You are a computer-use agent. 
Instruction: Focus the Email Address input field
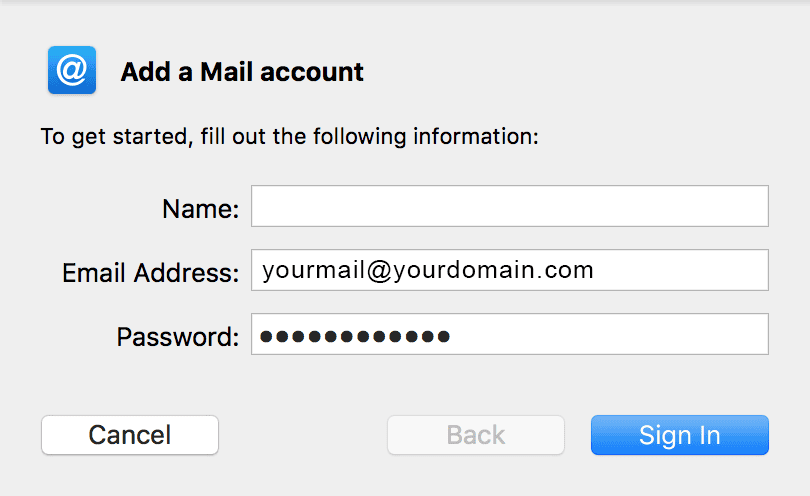click(x=680, y=270)
